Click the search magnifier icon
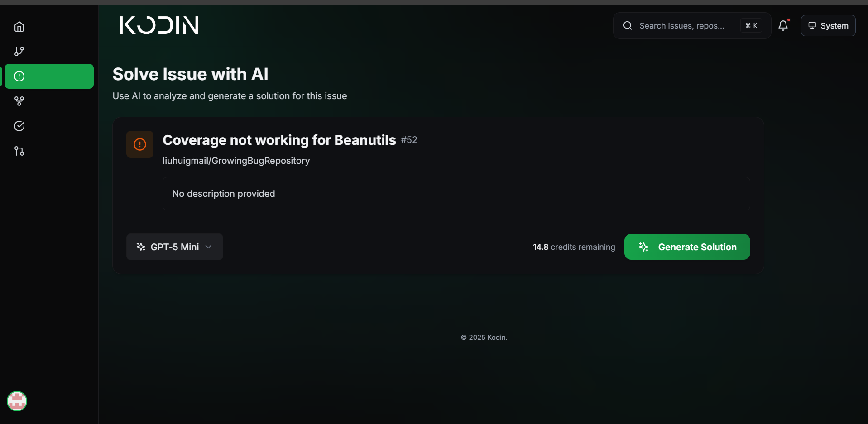 (x=628, y=26)
